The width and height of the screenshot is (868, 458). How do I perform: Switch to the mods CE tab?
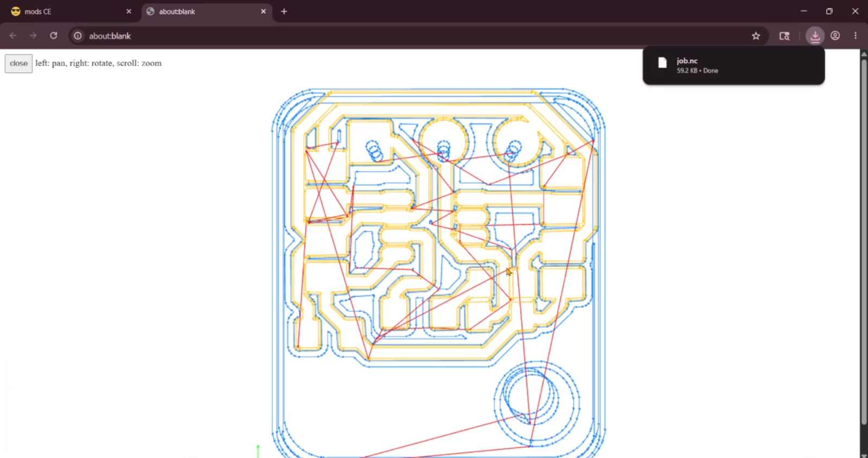(71, 11)
